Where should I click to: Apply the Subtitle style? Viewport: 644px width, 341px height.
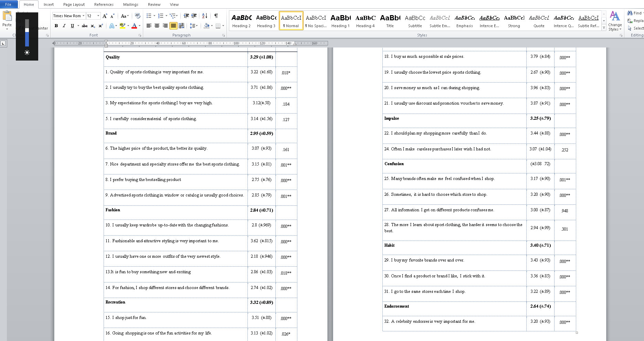(x=415, y=21)
